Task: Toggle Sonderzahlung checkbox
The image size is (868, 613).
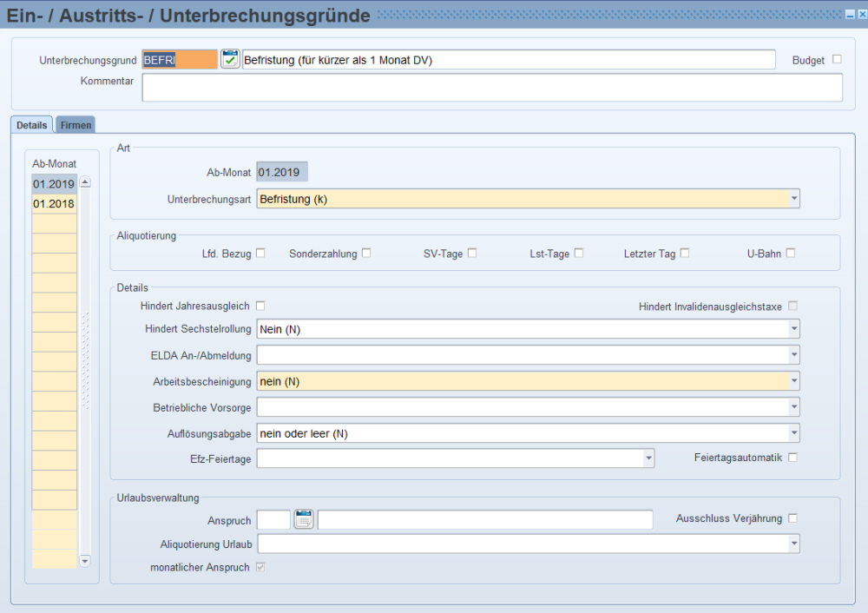Action: (366, 253)
